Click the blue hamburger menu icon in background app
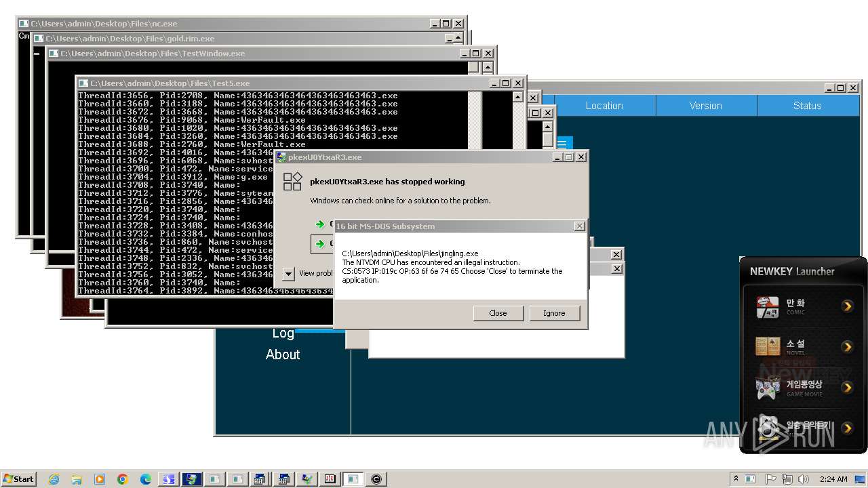Image resolution: width=868 pixels, height=488 pixels. click(x=564, y=144)
